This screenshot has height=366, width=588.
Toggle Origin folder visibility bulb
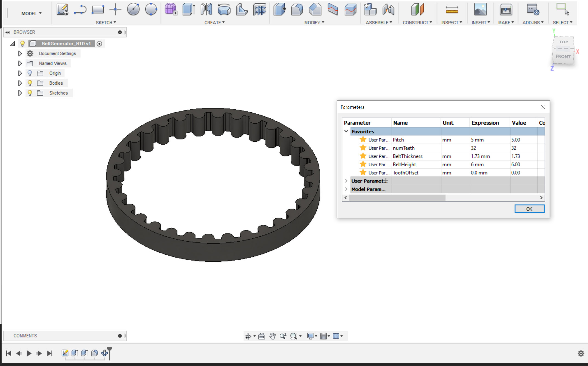point(30,73)
